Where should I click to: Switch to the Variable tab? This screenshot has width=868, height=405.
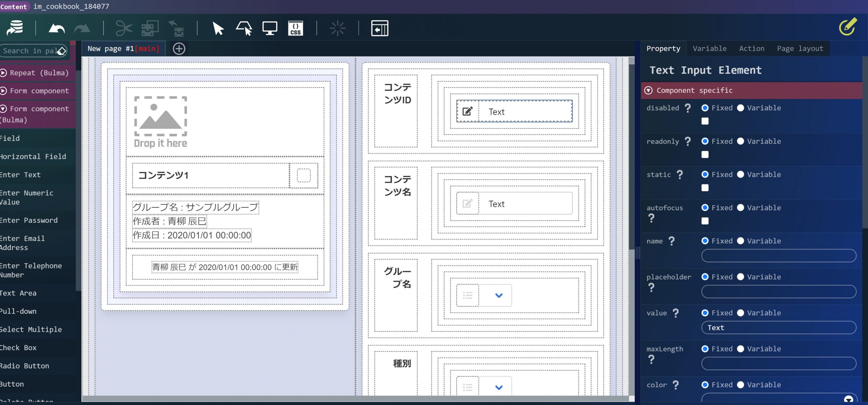coord(710,48)
